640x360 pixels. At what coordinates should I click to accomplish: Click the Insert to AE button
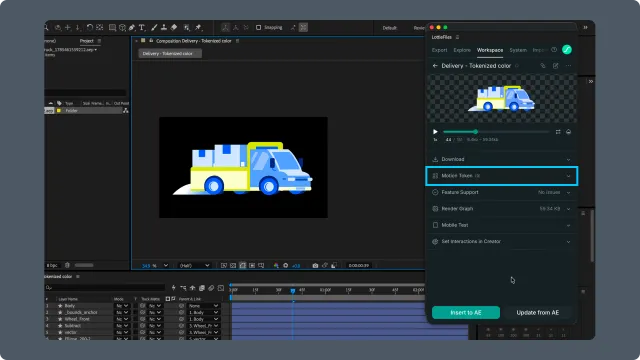[466, 313]
